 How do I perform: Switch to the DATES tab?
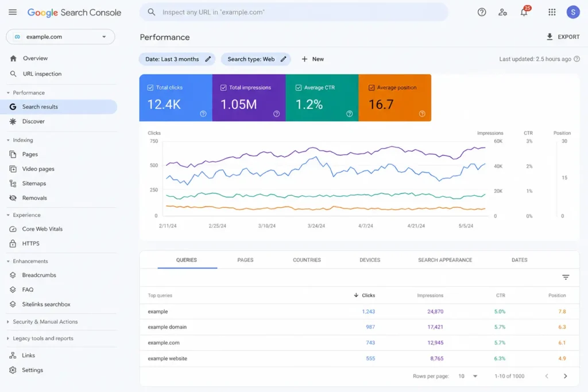coord(519,260)
